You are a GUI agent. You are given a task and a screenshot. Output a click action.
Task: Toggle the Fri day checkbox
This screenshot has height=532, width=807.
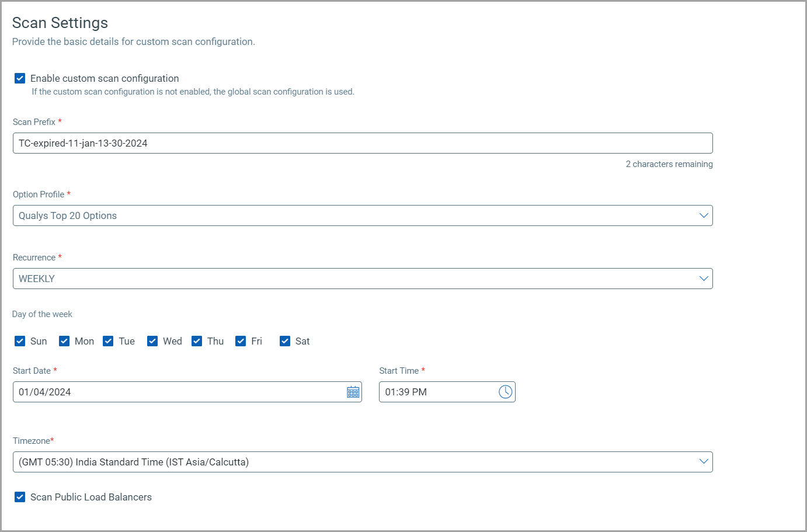click(241, 341)
